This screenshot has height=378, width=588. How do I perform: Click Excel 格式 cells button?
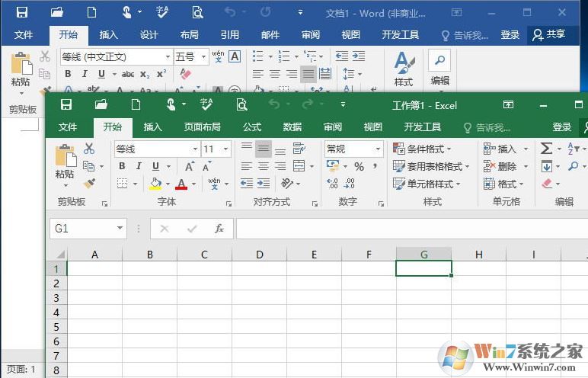tap(503, 184)
